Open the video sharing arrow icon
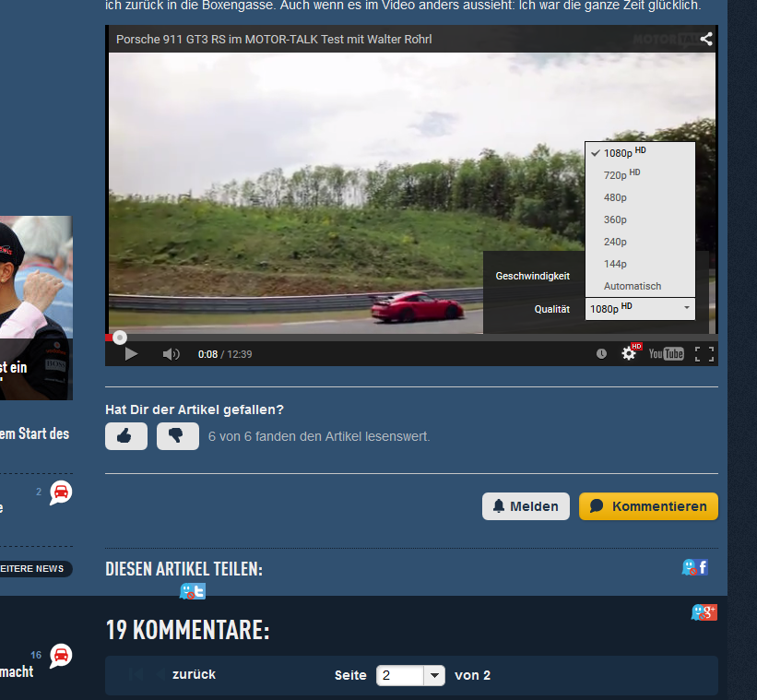The image size is (757, 700). coord(706,39)
